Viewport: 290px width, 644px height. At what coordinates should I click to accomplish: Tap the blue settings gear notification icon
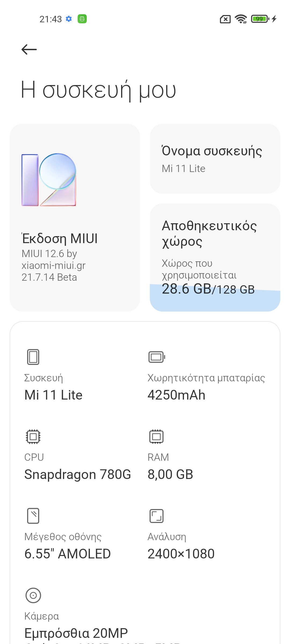(69, 19)
